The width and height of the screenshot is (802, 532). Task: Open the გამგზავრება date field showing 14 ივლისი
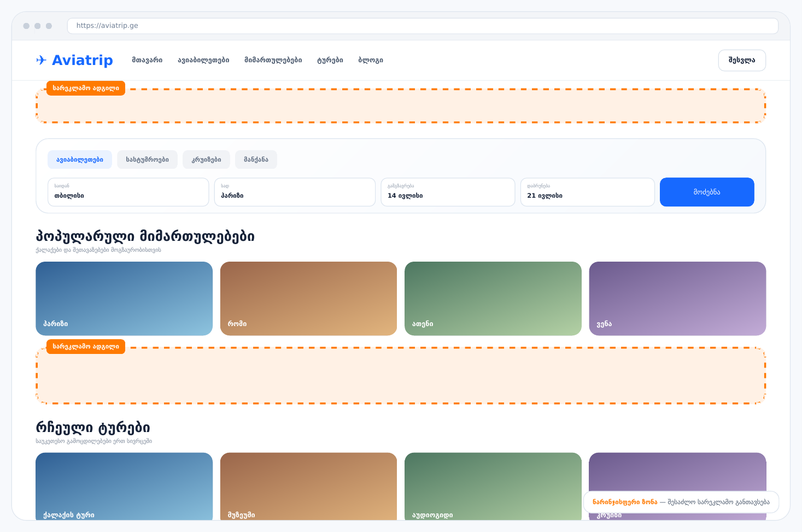[448, 192]
